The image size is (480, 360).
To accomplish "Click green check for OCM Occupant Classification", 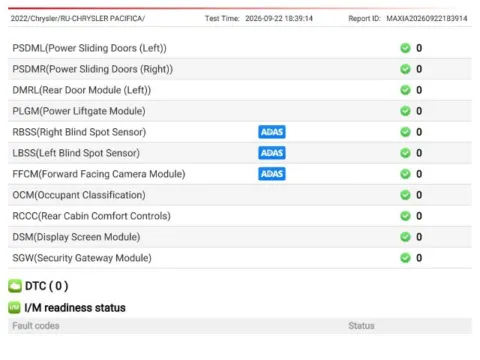I will pyautogui.click(x=405, y=195).
